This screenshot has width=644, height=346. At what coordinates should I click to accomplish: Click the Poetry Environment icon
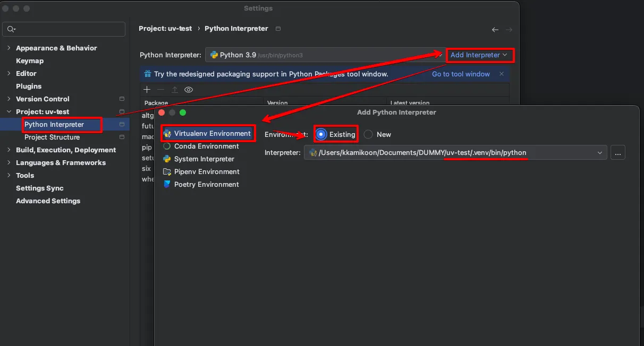167,184
